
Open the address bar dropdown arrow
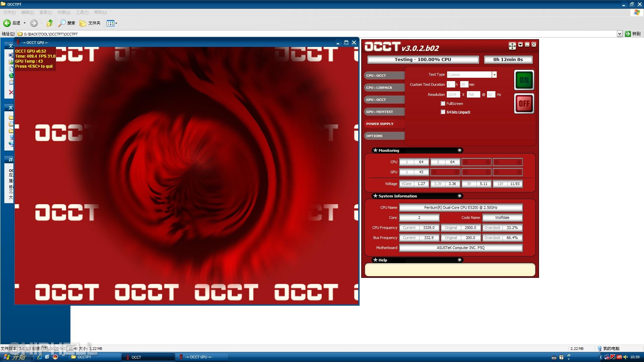pos(620,34)
